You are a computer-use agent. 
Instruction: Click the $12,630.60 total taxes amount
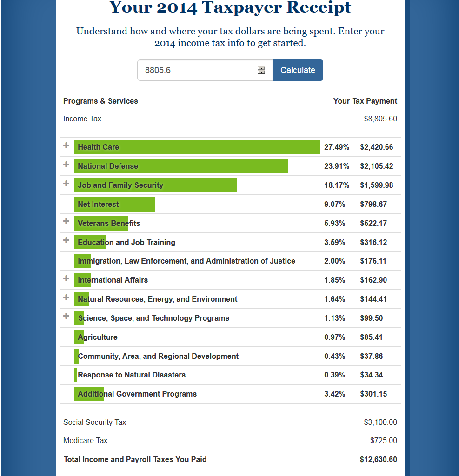[x=378, y=459]
